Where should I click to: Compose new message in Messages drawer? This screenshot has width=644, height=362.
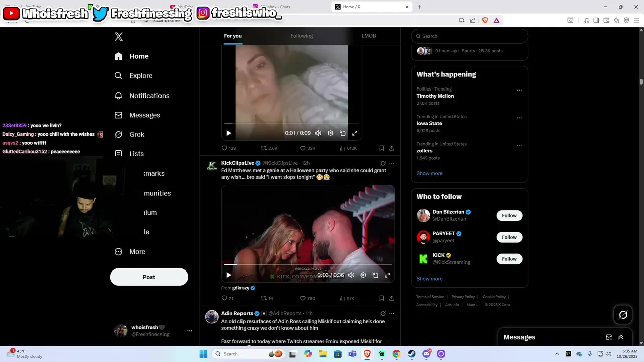pyautogui.click(x=609, y=337)
